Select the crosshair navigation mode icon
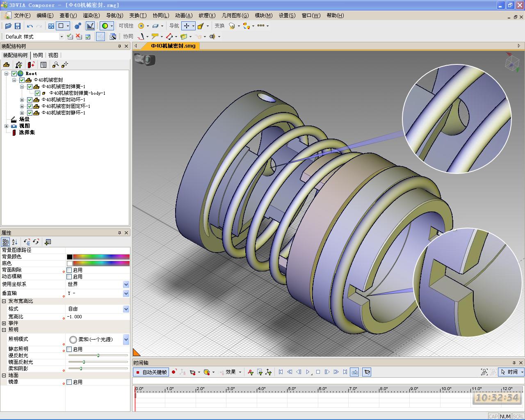Screen dimensions: 525x420 [x=187, y=26]
